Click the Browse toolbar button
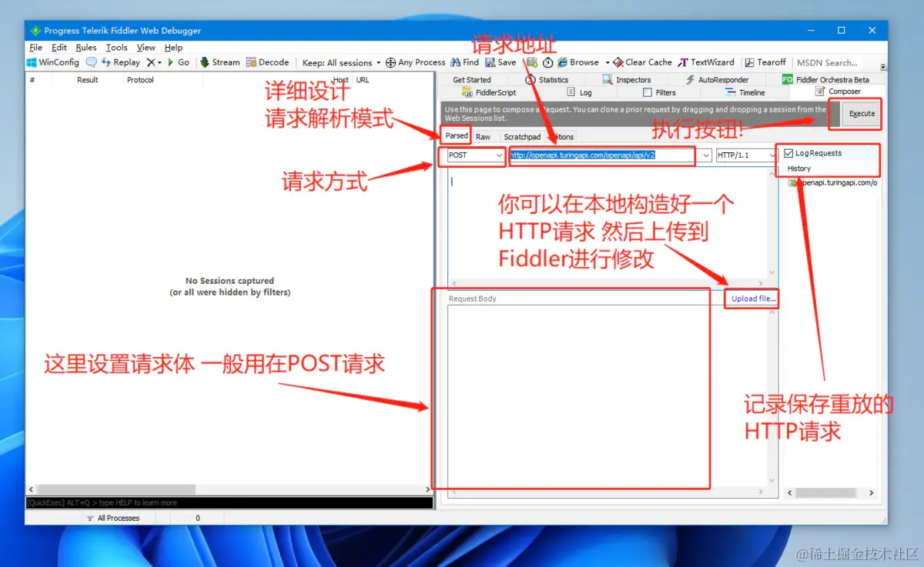 point(578,62)
